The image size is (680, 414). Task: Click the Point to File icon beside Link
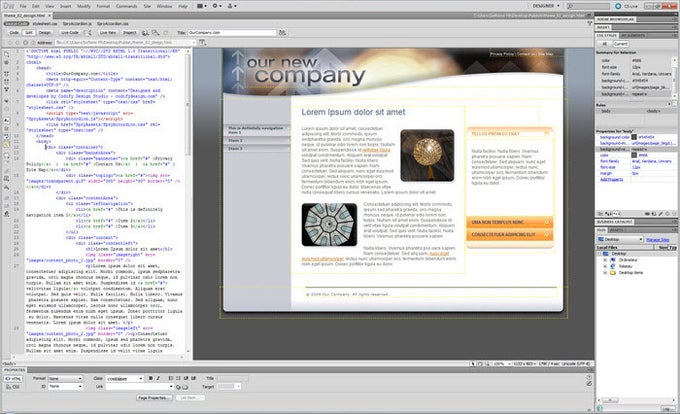tap(178, 387)
